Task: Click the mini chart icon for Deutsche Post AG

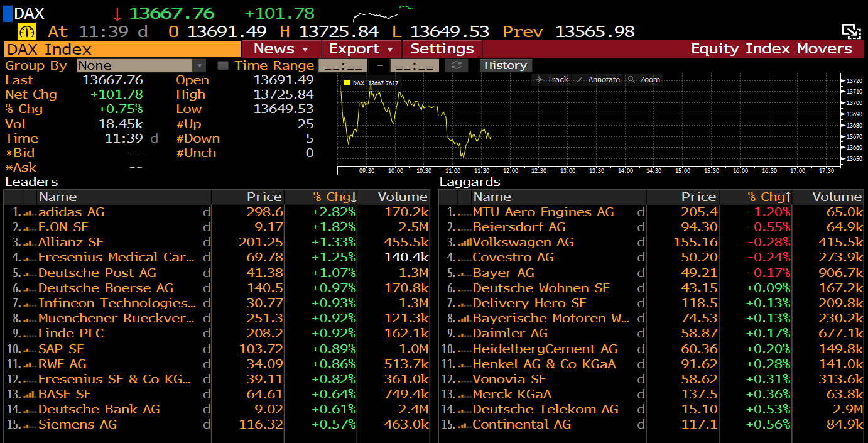Action: [x=30, y=274]
